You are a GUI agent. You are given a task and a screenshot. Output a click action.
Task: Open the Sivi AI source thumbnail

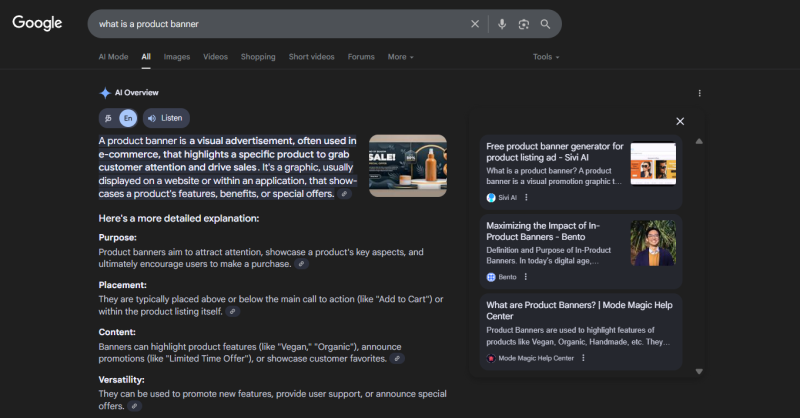point(653,164)
